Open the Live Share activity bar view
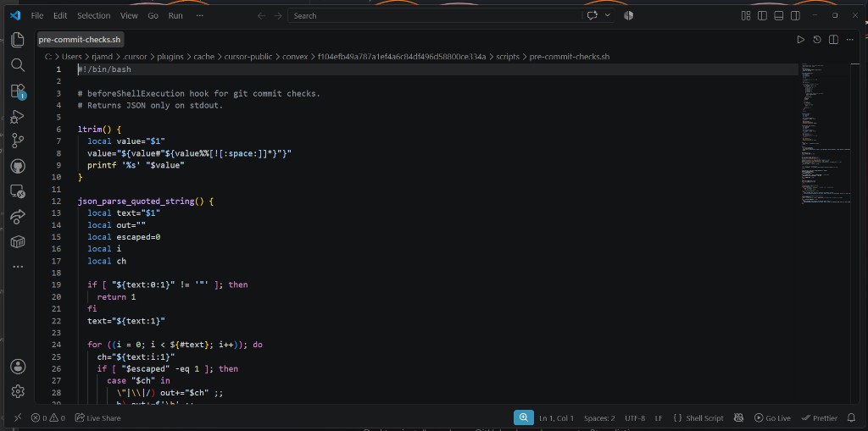 18,217
